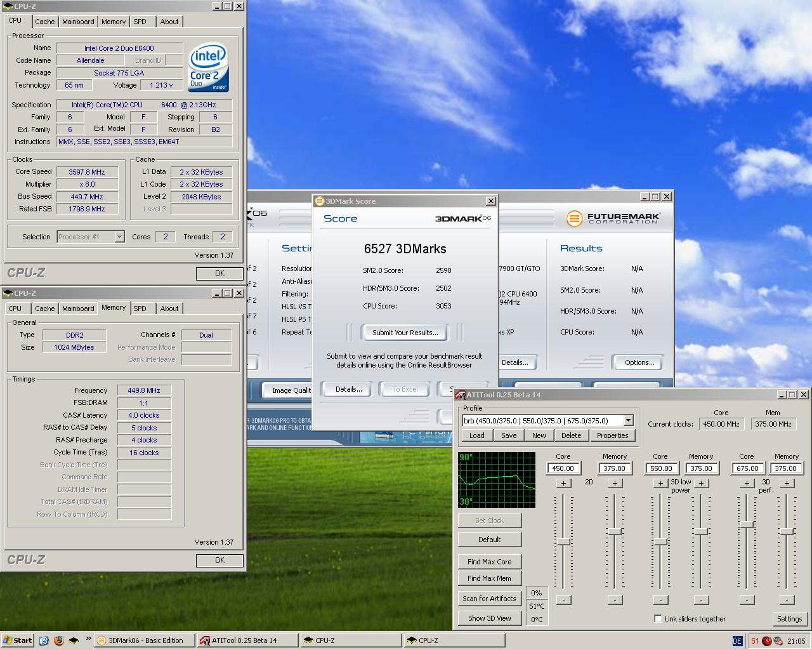Image resolution: width=812 pixels, height=650 pixels.
Task: Click OK in the top CPU-Z window
Action: pos(219,274)
